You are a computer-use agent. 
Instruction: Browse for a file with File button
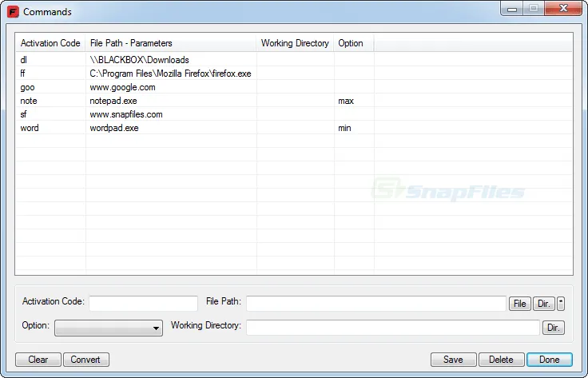[519, 304]
